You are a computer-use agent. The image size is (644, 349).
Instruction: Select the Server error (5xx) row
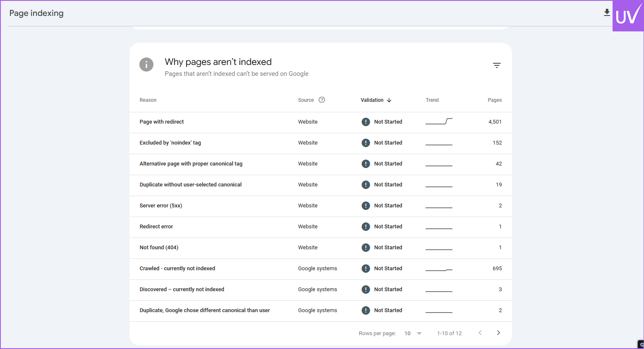(x=161, y=206)
